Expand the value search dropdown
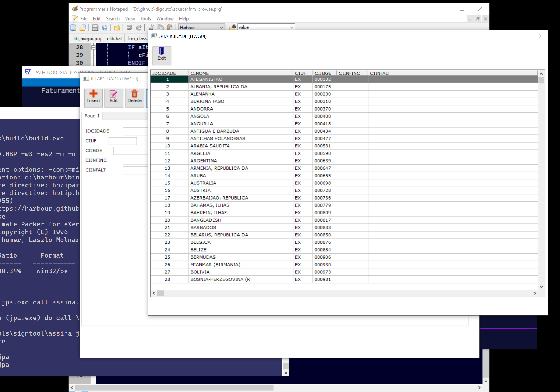Image resolution: width=560 pixels, height=392 pixels. click(292, 28)
